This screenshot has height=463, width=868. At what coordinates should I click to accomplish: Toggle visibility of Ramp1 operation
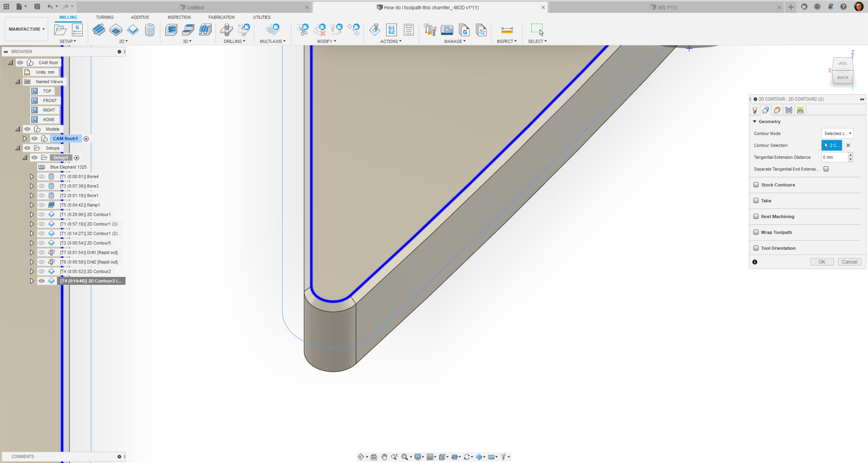point(41,205)
